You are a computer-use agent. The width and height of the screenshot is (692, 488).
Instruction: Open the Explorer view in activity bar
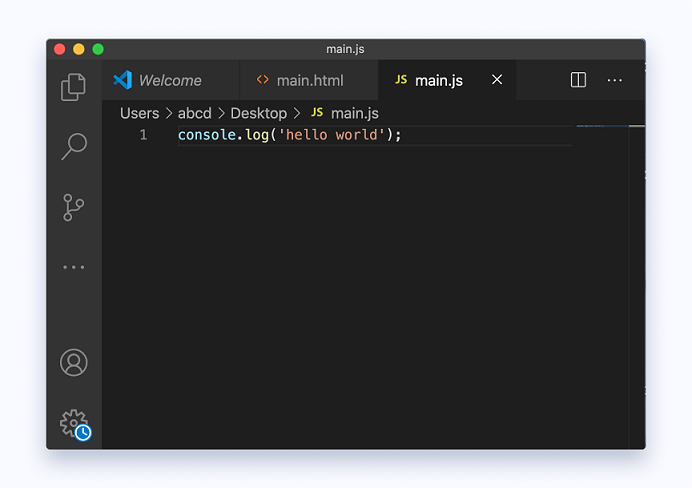tap(73, 87)
